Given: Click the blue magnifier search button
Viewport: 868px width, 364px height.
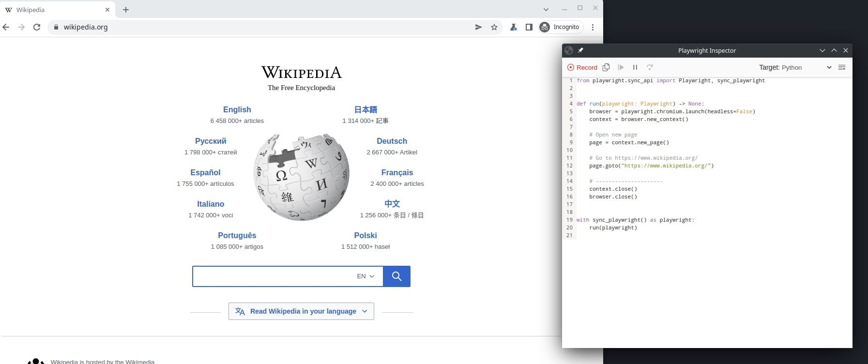Looking at the screenshot, I should pyautogui.click(x=396, y=276).
